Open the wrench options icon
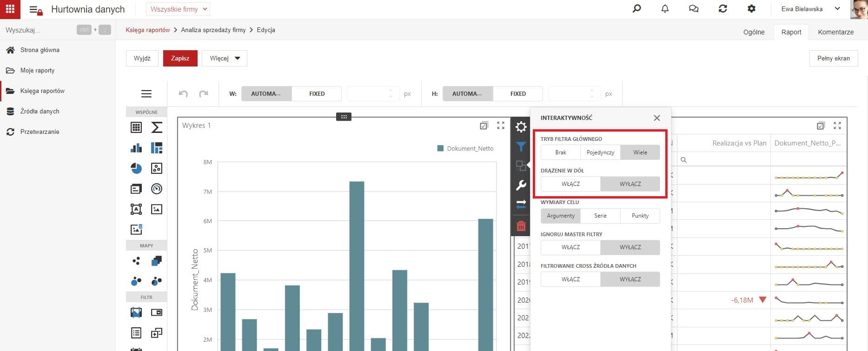 (x=521, y=185)
